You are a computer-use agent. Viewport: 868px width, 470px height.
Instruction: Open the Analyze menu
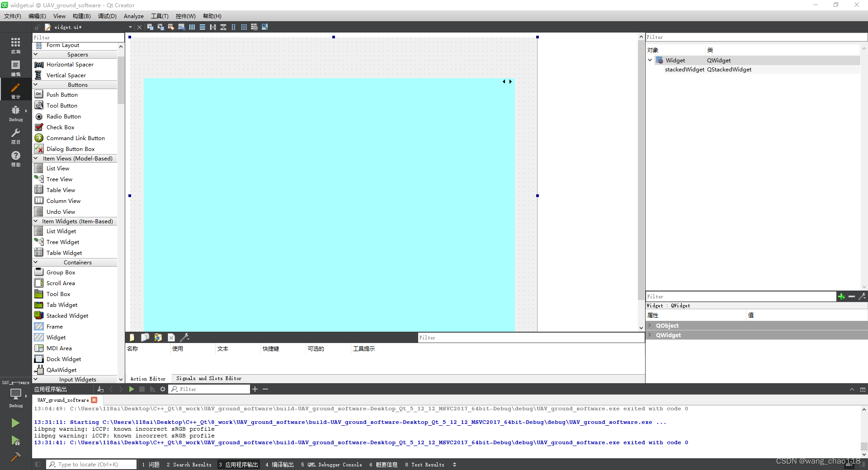(x=134, y=16)
